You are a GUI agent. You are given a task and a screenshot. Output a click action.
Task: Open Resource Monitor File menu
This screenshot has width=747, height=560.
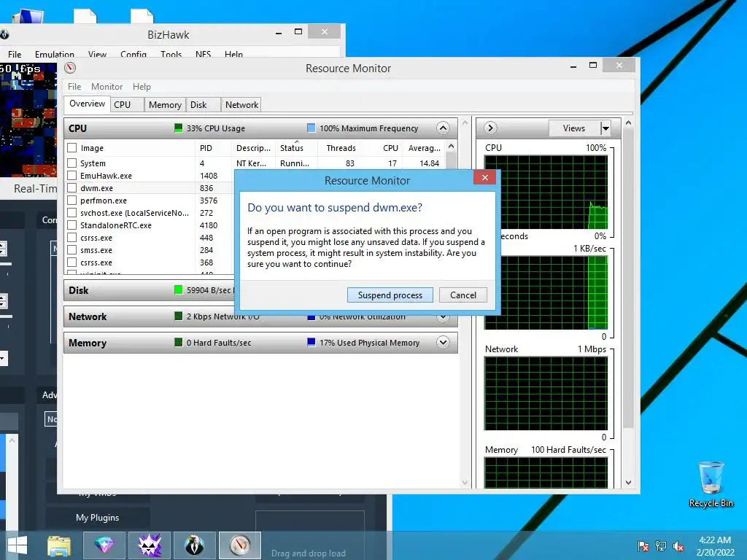click(x=74, y=87)
